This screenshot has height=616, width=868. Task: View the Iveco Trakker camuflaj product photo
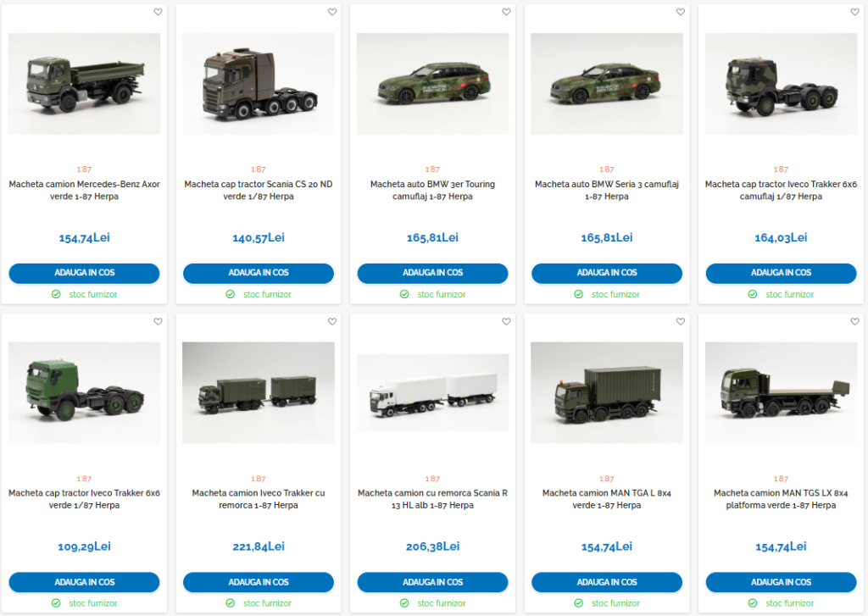781,84
